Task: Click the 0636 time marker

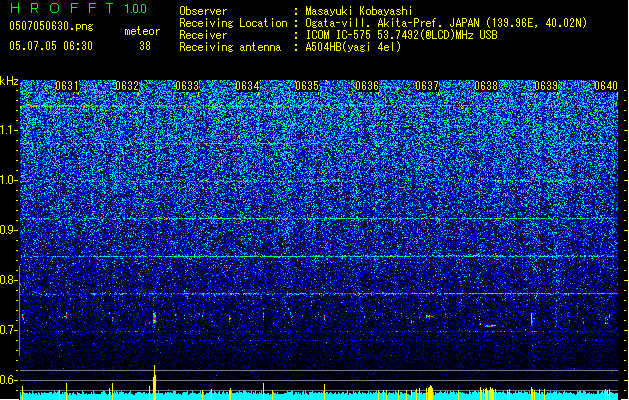Action: 367,86
